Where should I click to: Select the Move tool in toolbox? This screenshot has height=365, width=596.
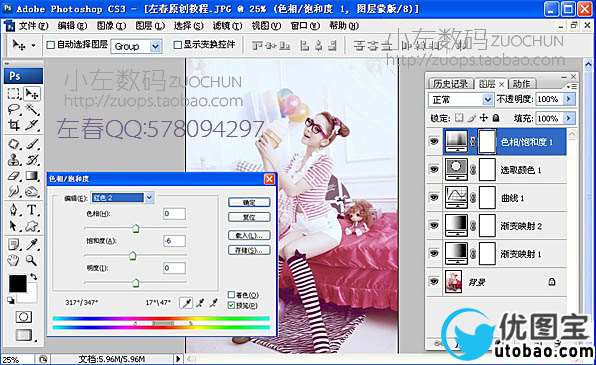(32, 94)
